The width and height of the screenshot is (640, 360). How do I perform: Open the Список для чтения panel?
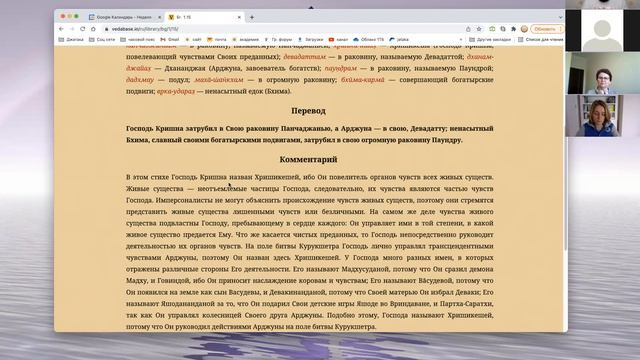pos(540,40)
